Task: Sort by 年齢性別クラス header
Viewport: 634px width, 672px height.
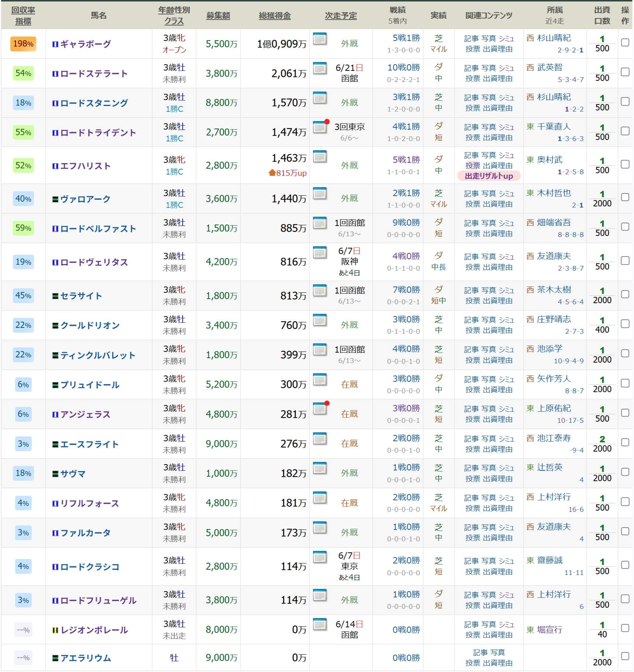Action: point(174,16)
